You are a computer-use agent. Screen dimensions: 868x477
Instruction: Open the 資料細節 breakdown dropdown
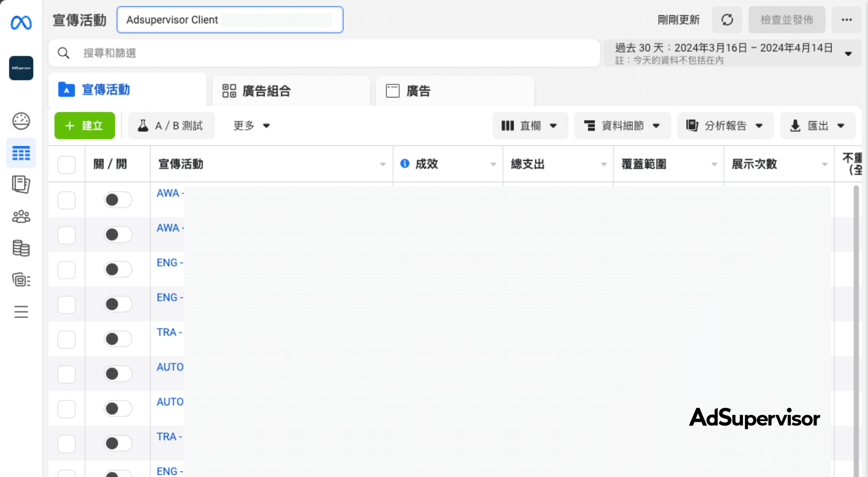[x=623, y=126]
